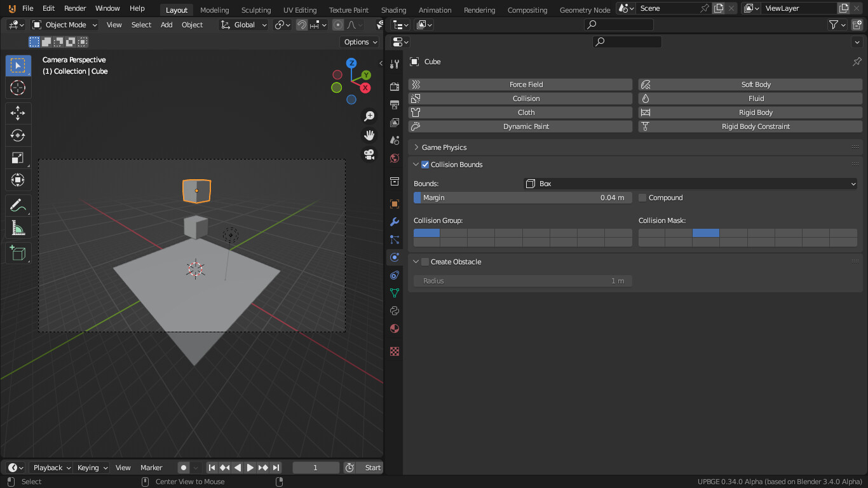The image size is (868, 488).
Task: Open the Modifier wrench properties tab
Action: click(395, 222)
